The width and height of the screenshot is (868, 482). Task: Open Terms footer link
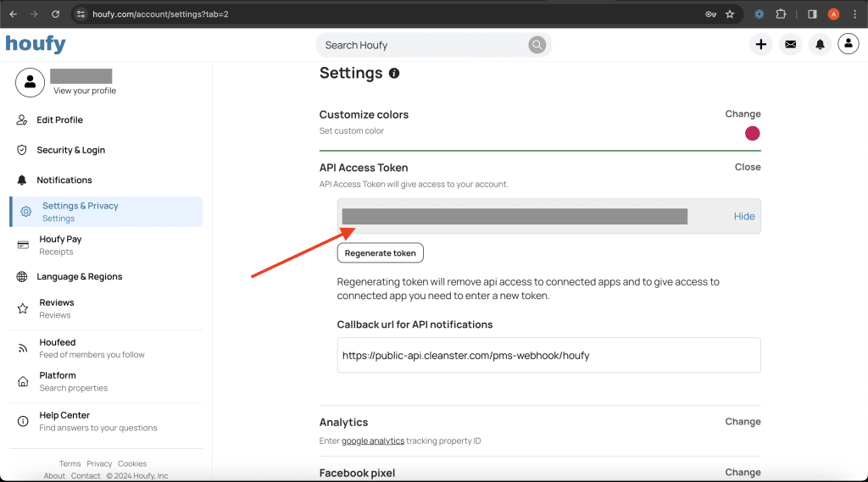point(70,463)
